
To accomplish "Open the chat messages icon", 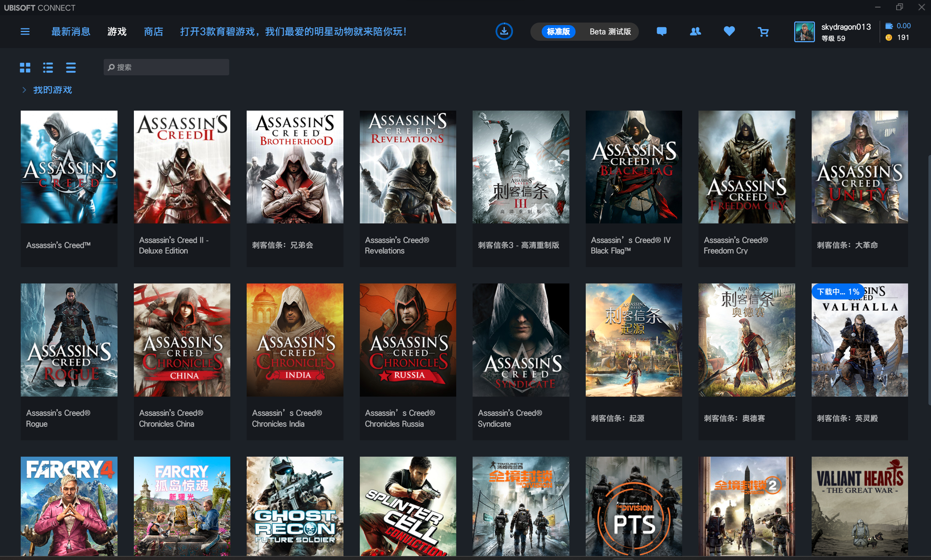I will tap(661, 31).
